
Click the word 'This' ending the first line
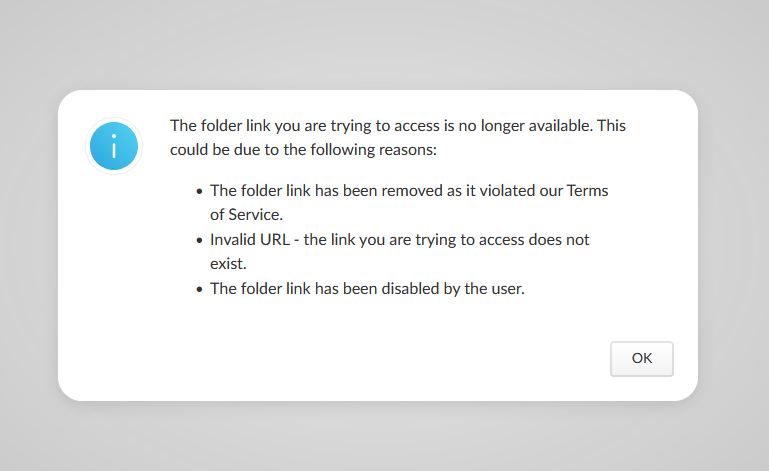(x=611, y=126)
